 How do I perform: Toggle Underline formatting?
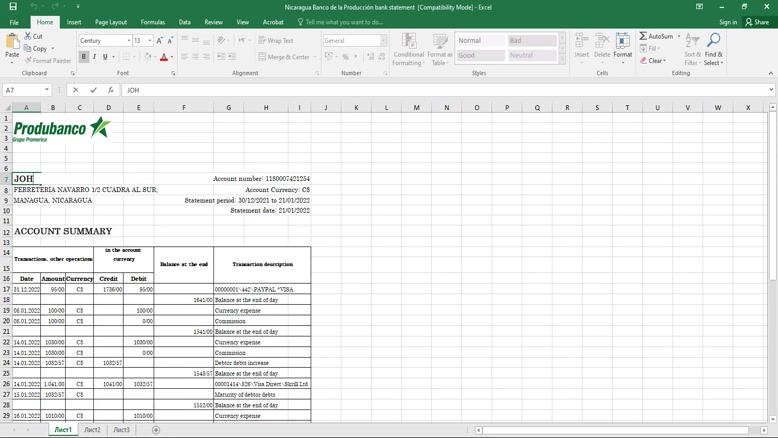point(105,57)
